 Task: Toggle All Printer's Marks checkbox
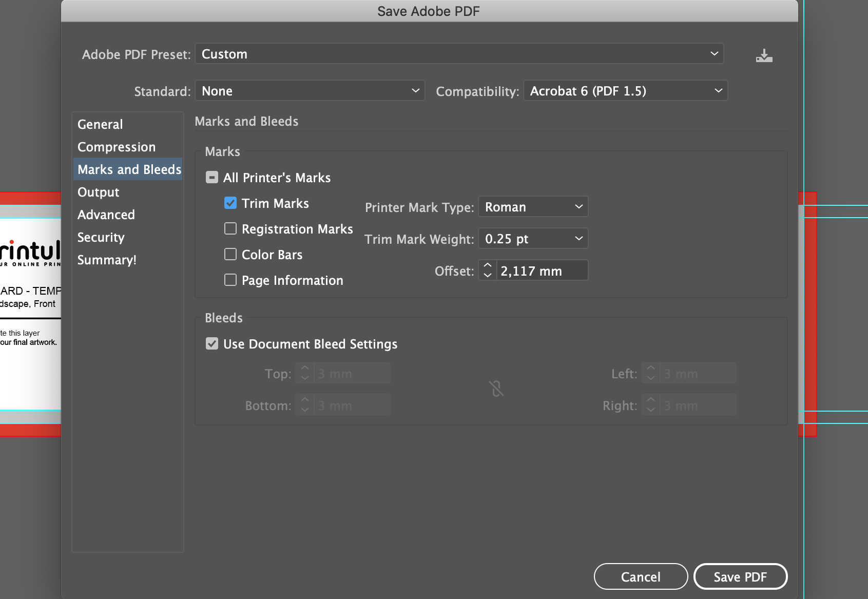[212, 177]
